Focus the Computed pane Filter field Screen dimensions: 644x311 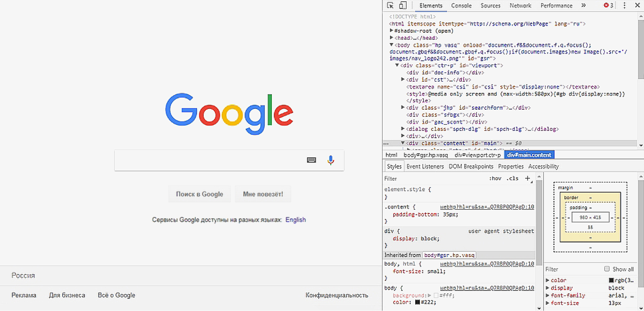pos(573,269)
